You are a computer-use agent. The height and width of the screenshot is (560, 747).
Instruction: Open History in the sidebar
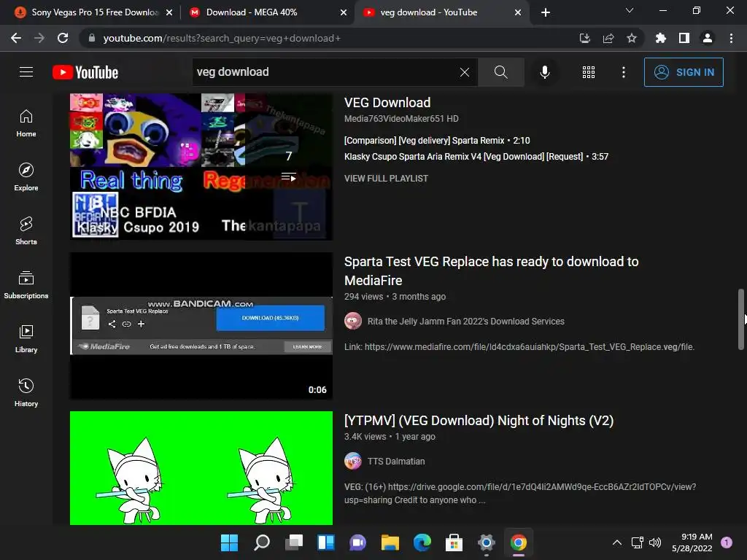(26, 392)
